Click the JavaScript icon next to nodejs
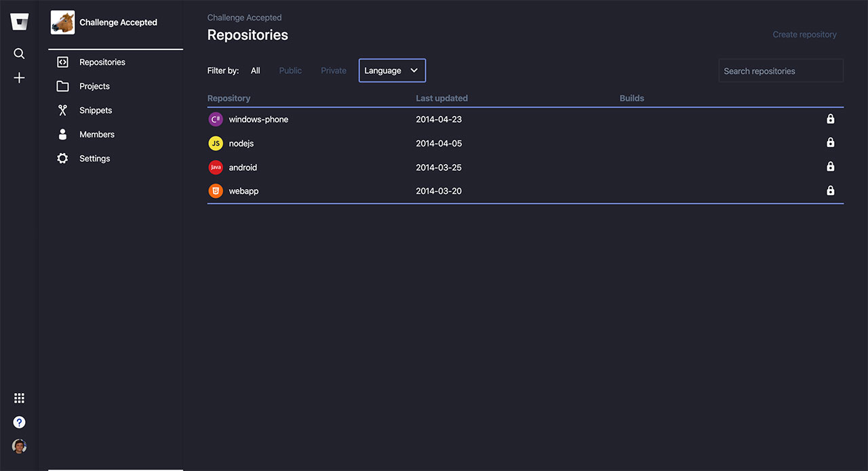This screenshot has width=868, height=471. (215, 143)
